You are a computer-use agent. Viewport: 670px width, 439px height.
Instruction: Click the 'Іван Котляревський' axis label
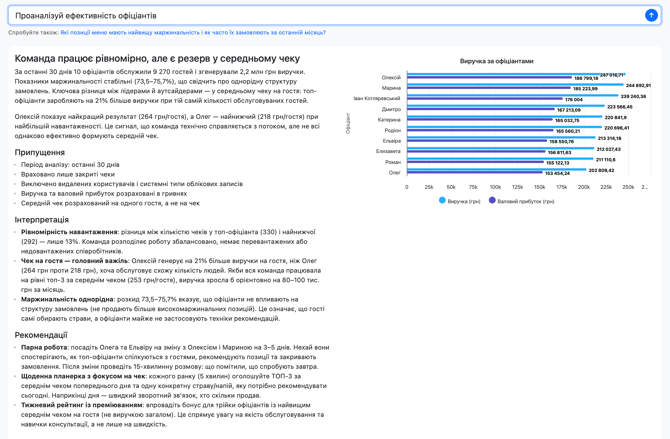[x=376, y=99]
